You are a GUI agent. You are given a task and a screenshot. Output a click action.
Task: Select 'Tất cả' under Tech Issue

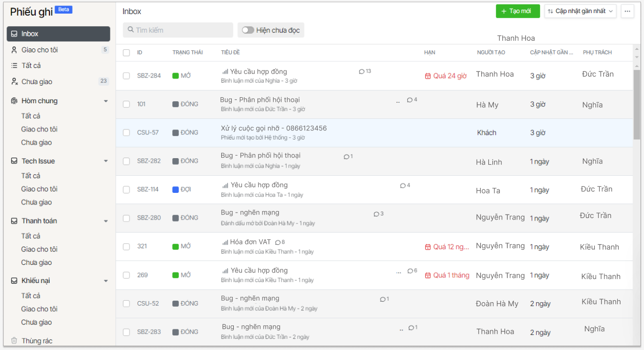click(x=31, y=176)
